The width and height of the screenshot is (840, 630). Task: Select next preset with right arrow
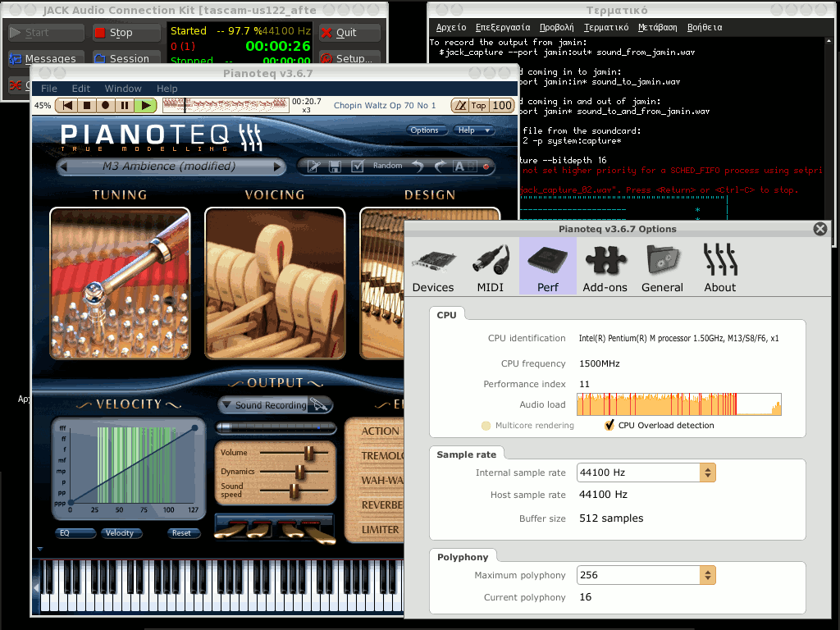coord(277,167)
